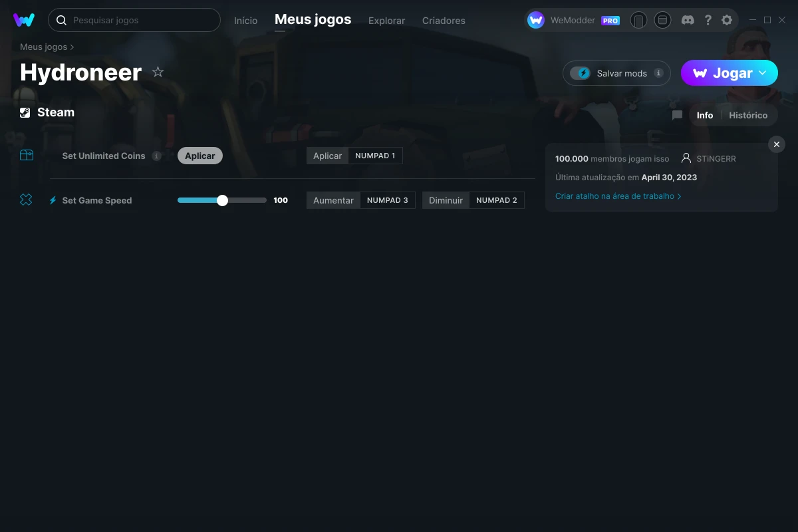Screen dimensions: 798x532
Task: Click Criar atalho na área de trabalho link
Action: coord(618,196)
